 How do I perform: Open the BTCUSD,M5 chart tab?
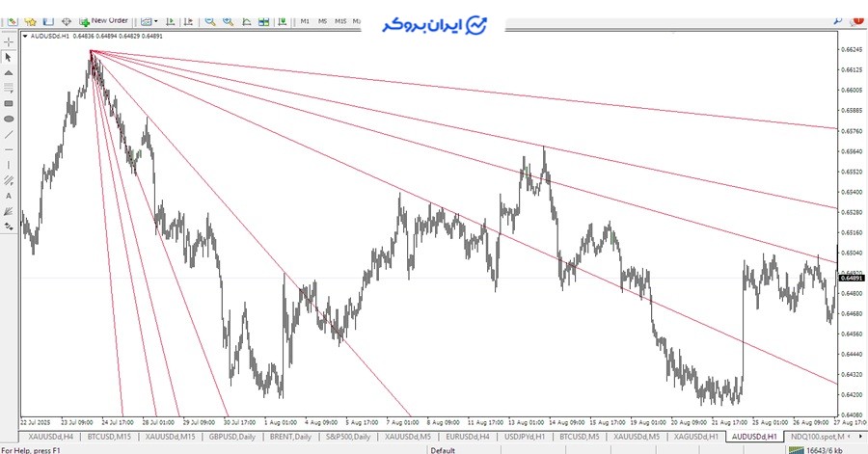(x=579, y=437)
